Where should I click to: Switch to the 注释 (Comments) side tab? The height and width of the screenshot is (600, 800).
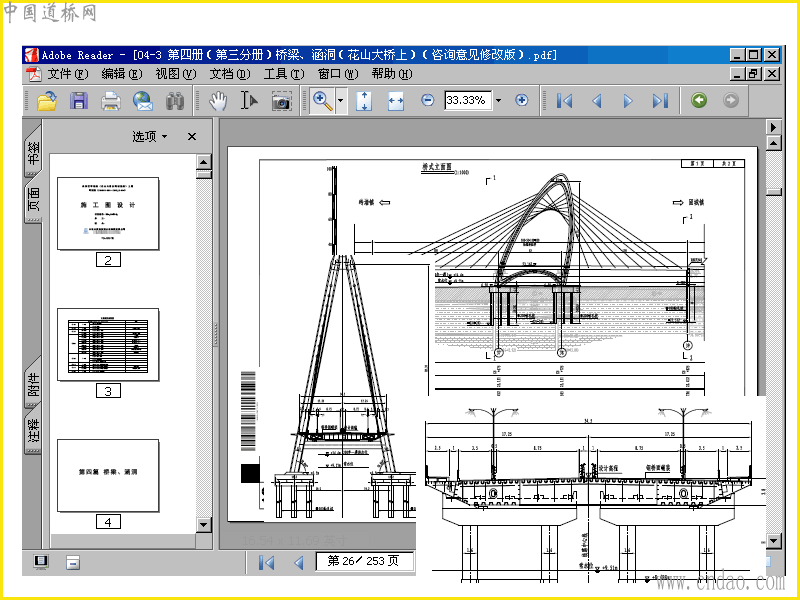[x=33, y=432]
